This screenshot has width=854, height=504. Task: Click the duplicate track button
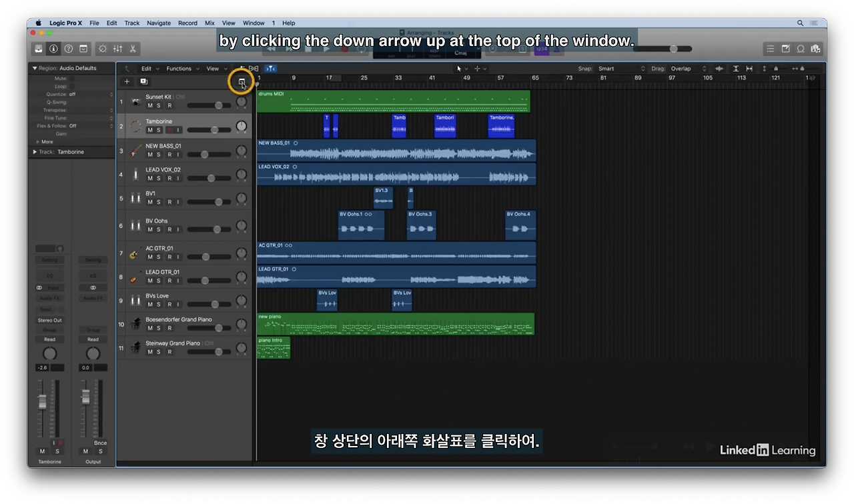[x=143, y=81]
